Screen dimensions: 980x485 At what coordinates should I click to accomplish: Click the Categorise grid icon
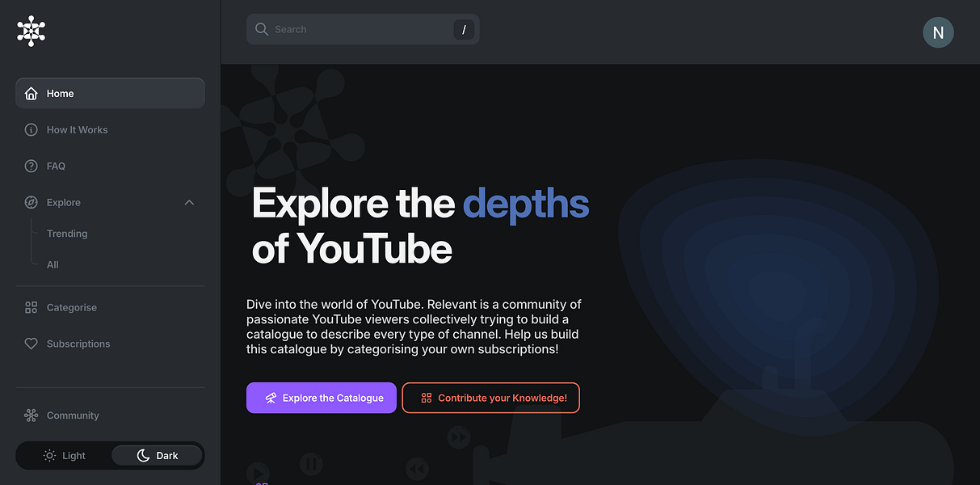point(31,307)
